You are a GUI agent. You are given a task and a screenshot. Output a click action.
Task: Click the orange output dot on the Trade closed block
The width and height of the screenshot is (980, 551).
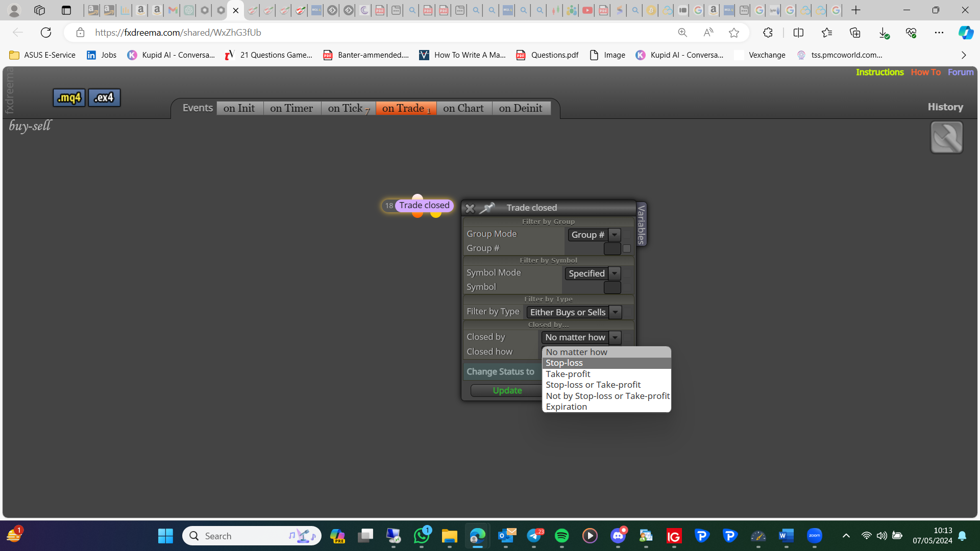point(418,214)
